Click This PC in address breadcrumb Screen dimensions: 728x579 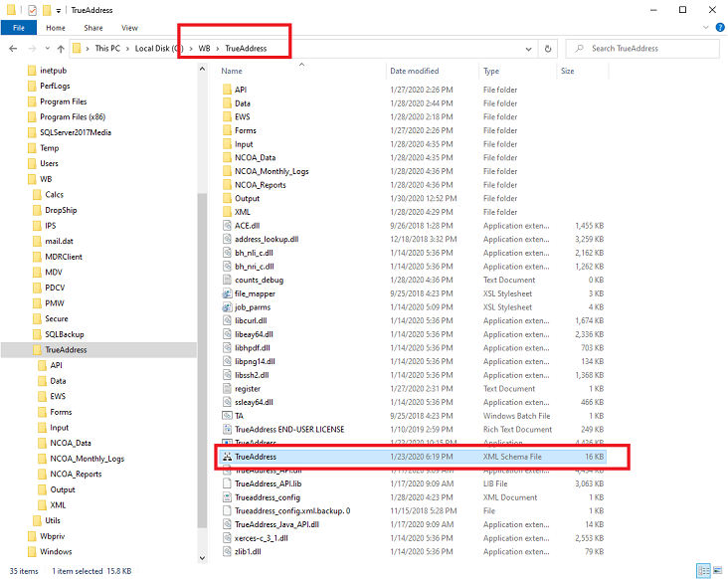pos(107,49)
